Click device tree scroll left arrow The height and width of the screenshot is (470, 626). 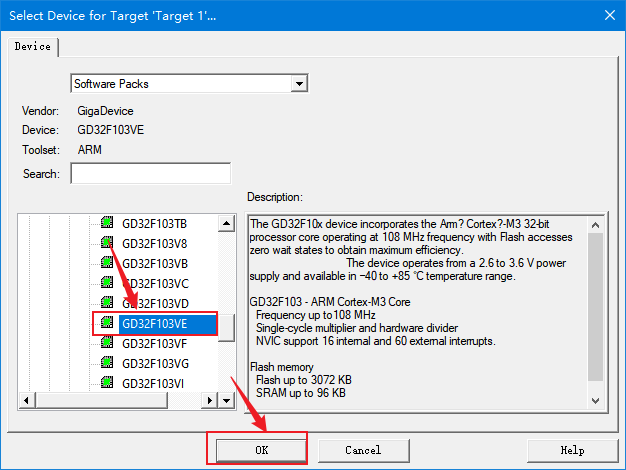point(26,401)
